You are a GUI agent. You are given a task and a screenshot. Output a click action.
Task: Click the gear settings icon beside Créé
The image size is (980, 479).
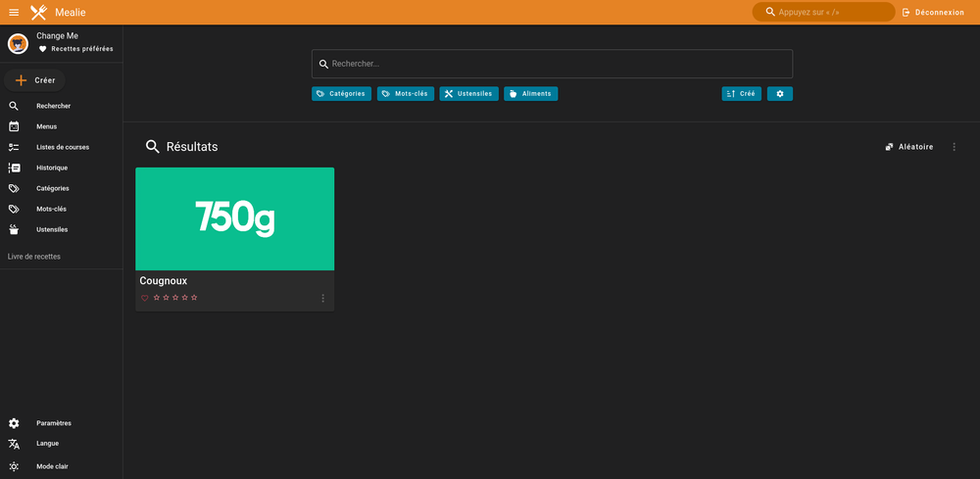(780, 94)
